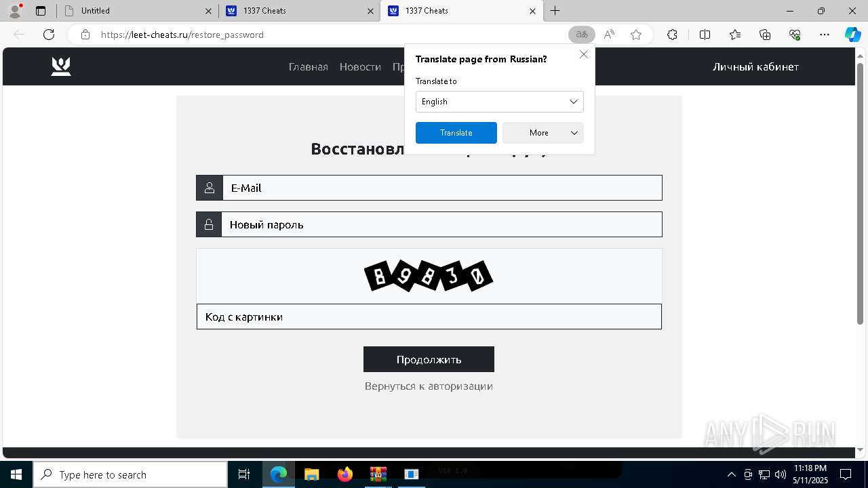This screenshot has width=868, height=488.
Task: Open the Главная menu item
Action: point(309,66)
